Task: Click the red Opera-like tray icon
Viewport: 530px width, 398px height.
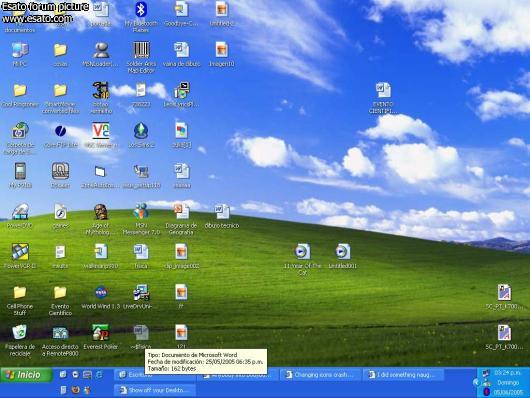Action: pyautogui.click(x=486, y=392)
